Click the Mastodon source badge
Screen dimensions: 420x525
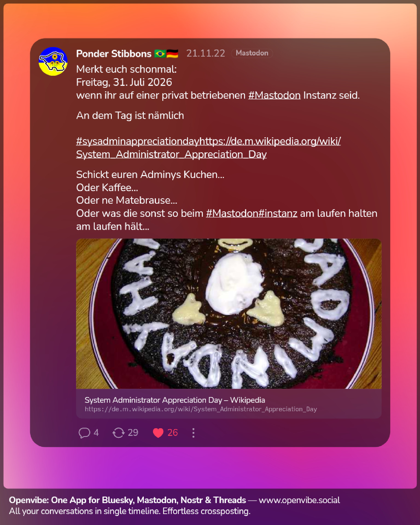point(252,53)
